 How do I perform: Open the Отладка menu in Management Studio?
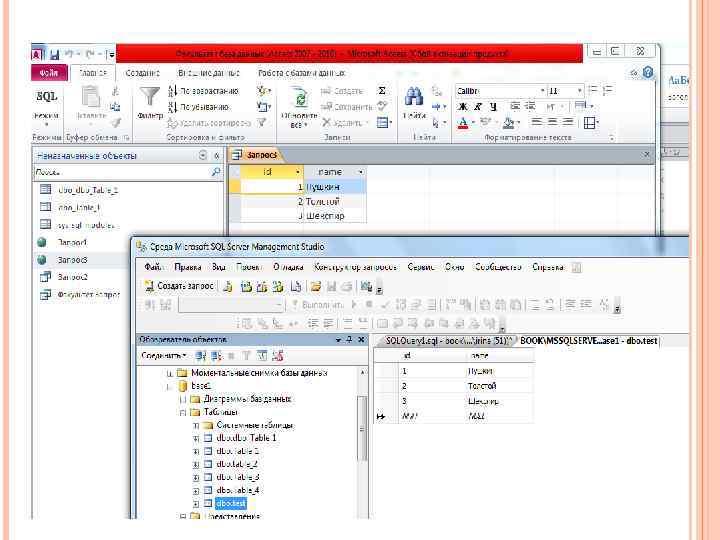(288, 267)
